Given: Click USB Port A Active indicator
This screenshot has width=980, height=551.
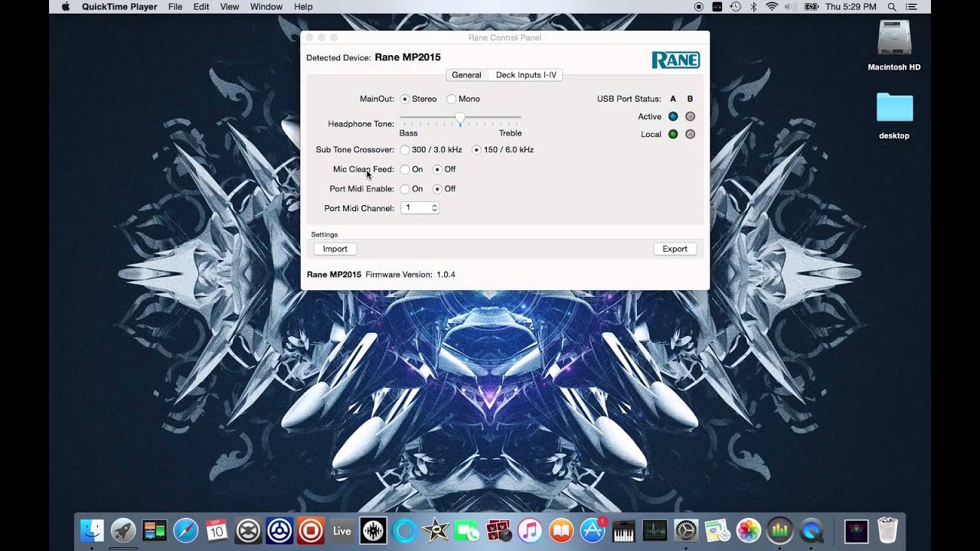Looking at the screenshot, I should (673, 116).
